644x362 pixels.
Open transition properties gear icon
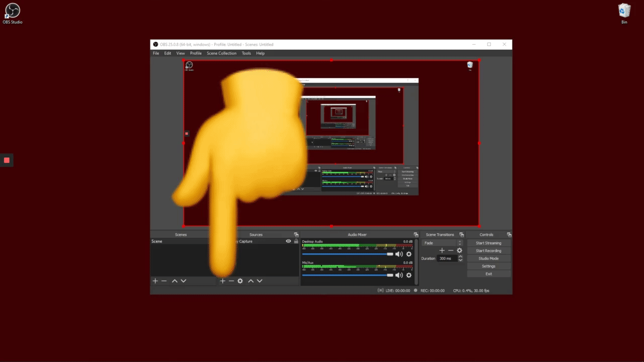pyautogui.click(x=459, y=250)
